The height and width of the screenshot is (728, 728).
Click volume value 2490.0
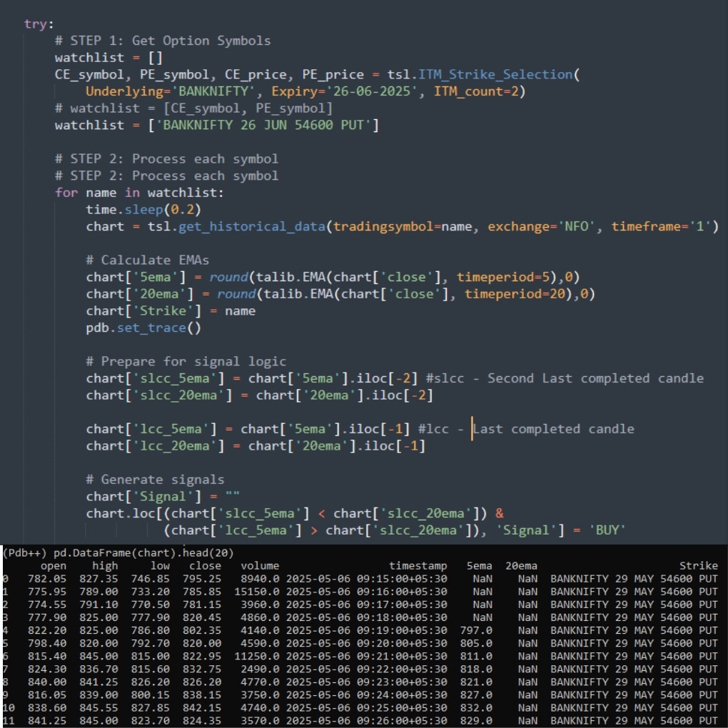pos(260,669)
